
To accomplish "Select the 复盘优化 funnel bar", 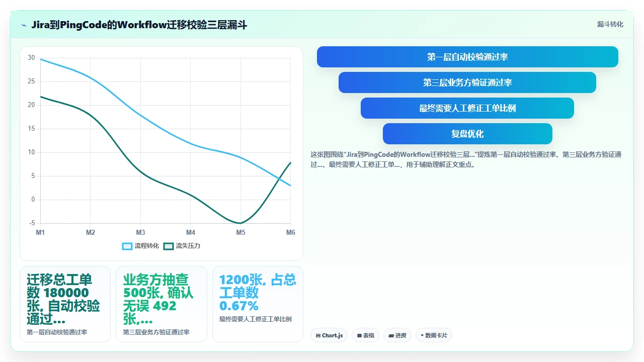I will coord(467,134).
